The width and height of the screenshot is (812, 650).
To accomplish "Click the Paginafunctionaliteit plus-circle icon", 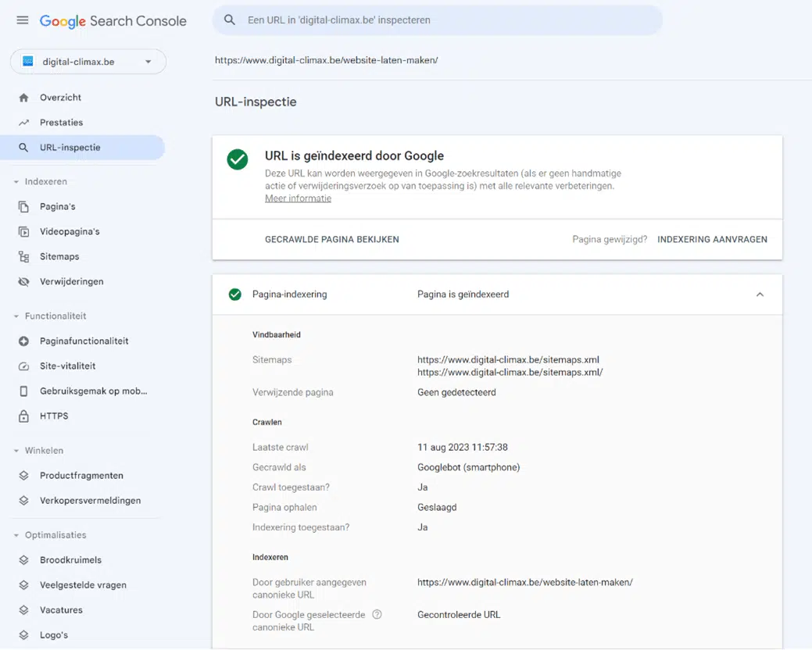I will pyautogui.click(x=23, y=341).
